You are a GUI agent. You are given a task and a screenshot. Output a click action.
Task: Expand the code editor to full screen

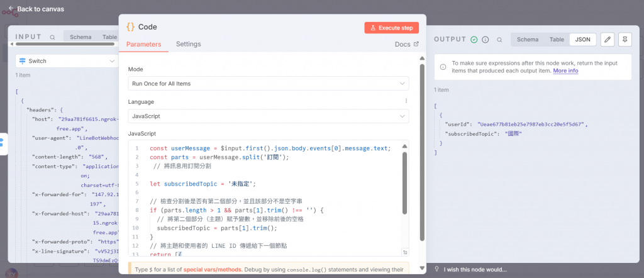click(405, 252)
